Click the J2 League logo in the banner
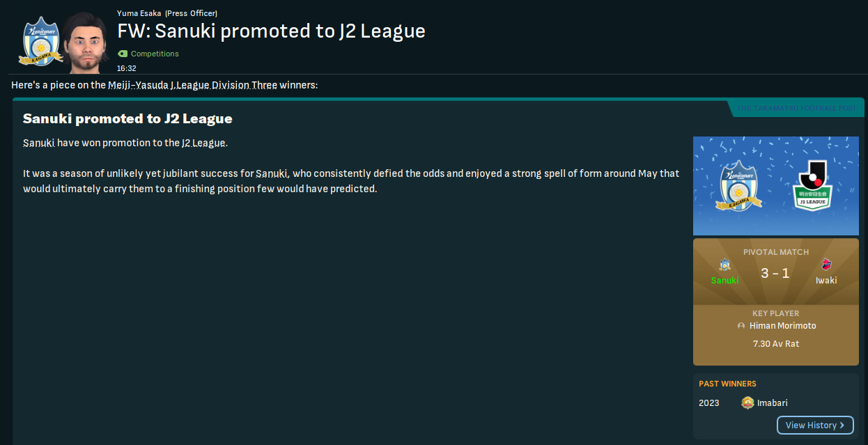The height and width of the screenshot is (445, 868). [814, 186]
